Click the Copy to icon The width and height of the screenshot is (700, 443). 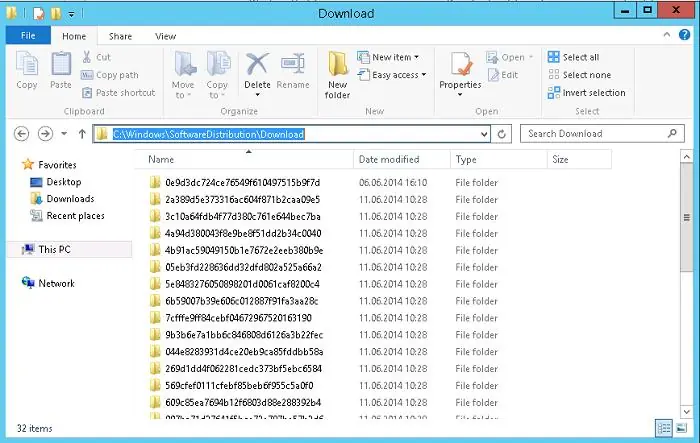tap(218, 63)
